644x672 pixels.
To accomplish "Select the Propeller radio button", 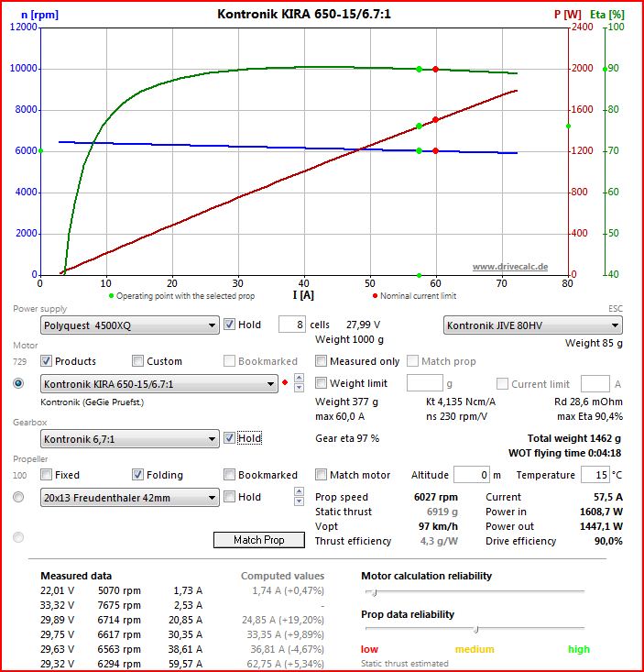I will click(x=18, y=497).
